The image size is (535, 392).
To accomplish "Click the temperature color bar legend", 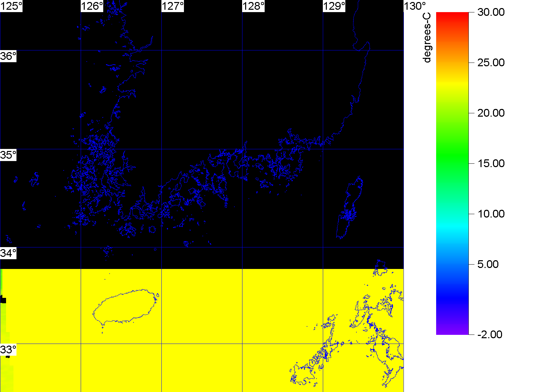I will click(x=452, y=173).
